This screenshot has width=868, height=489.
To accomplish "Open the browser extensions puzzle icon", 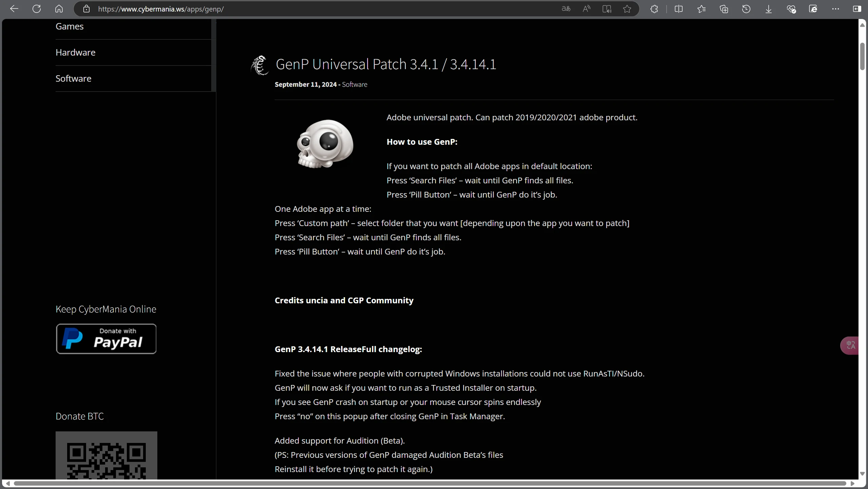I will tap(654, 9).
